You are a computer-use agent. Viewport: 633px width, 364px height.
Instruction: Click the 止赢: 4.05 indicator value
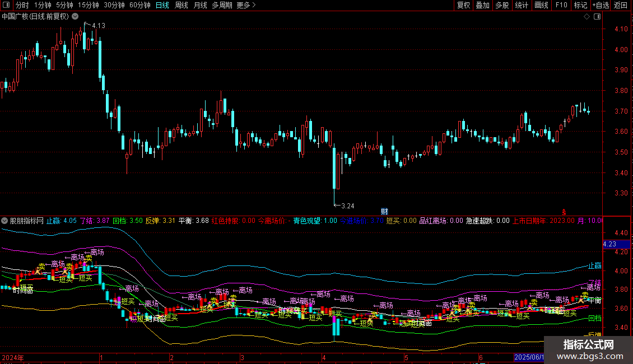pyautogui.click(x=62, y=221)
